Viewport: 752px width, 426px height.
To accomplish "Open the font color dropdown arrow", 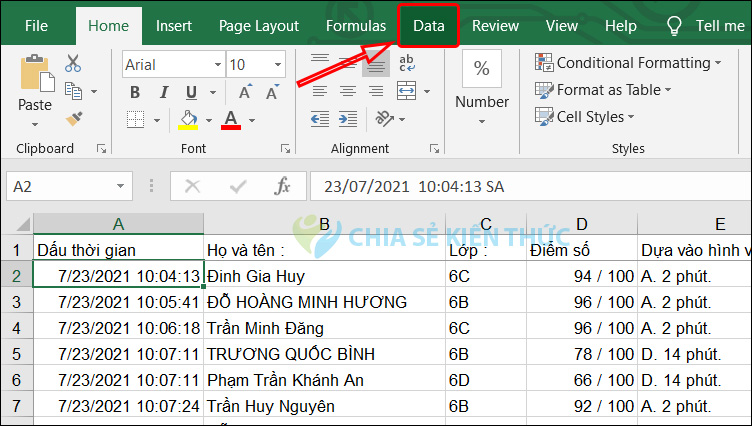I will 252,120.
